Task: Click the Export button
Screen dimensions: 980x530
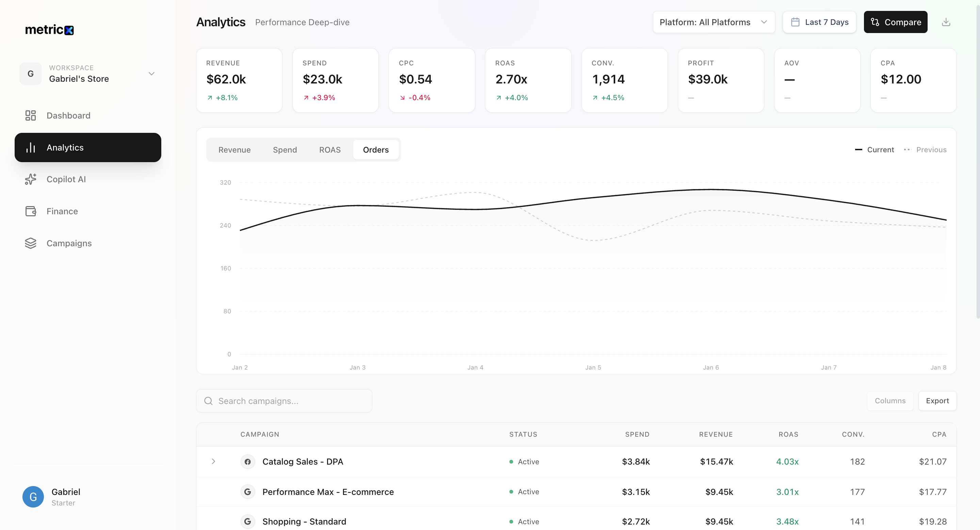Action: (937, 401)
